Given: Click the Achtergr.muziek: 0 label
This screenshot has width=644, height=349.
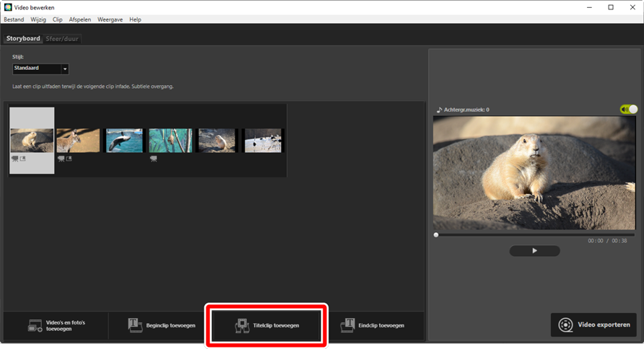Looking at the screenshot, I should [x=466, y=110].
